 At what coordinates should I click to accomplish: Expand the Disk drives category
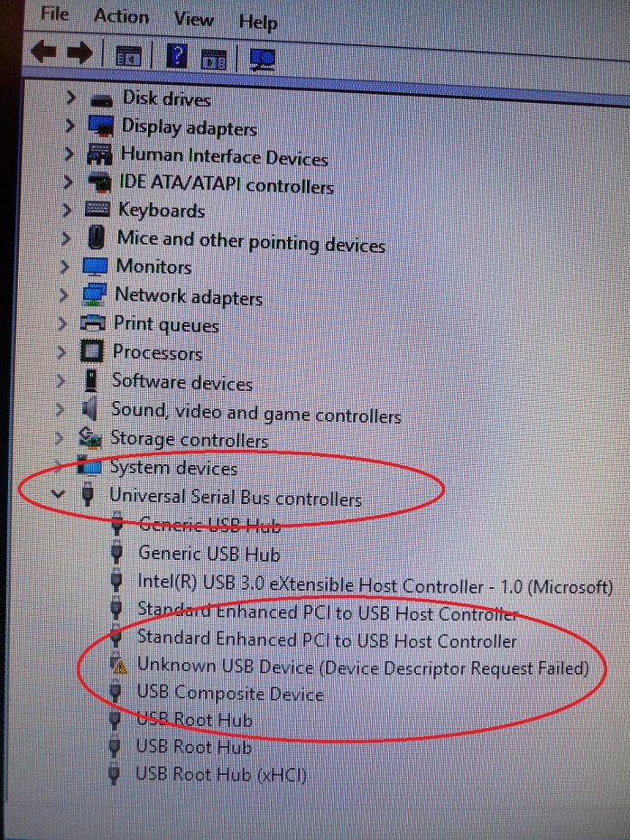tap(70, 97)
